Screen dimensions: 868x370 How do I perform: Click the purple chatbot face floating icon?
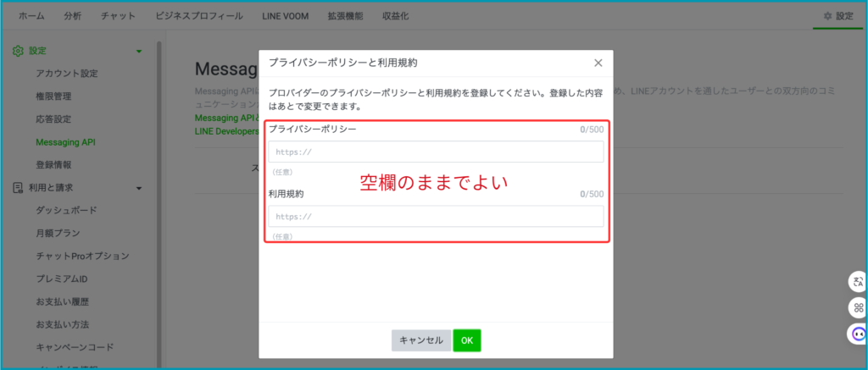859,334
